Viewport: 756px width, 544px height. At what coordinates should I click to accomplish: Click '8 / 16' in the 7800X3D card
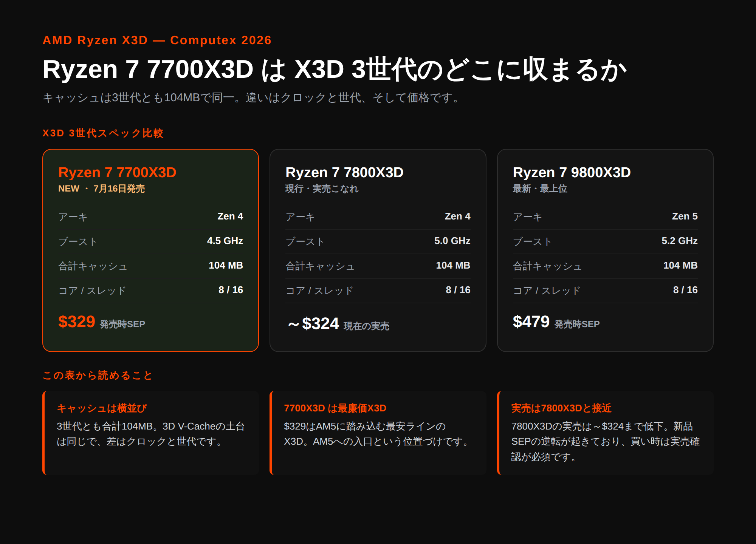pos(458,290)
